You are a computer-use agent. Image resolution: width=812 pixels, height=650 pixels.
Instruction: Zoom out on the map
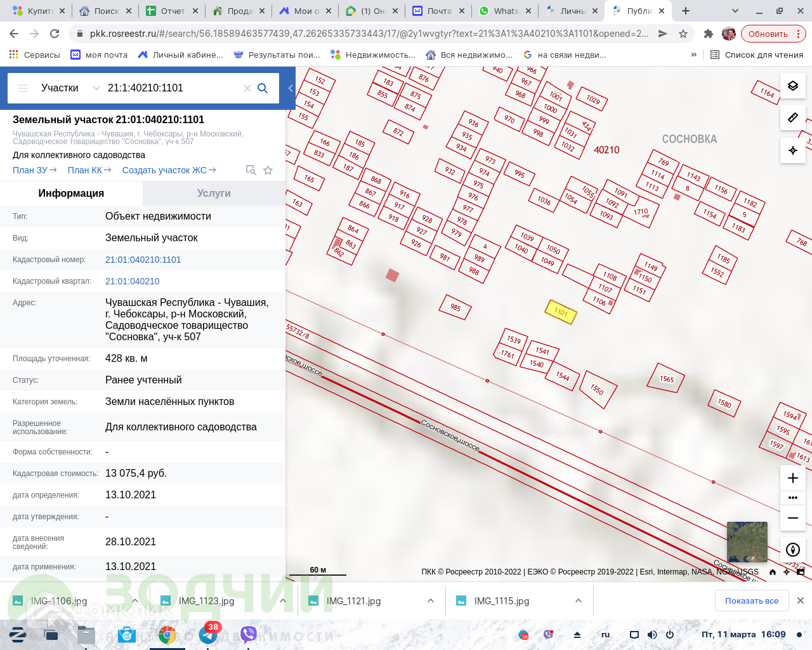click(792, 518)
